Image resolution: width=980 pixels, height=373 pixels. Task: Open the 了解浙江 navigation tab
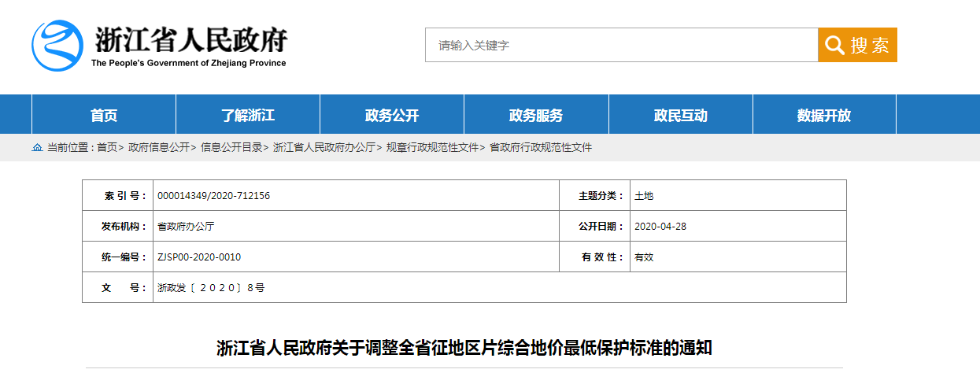click(x=248, y=116)
